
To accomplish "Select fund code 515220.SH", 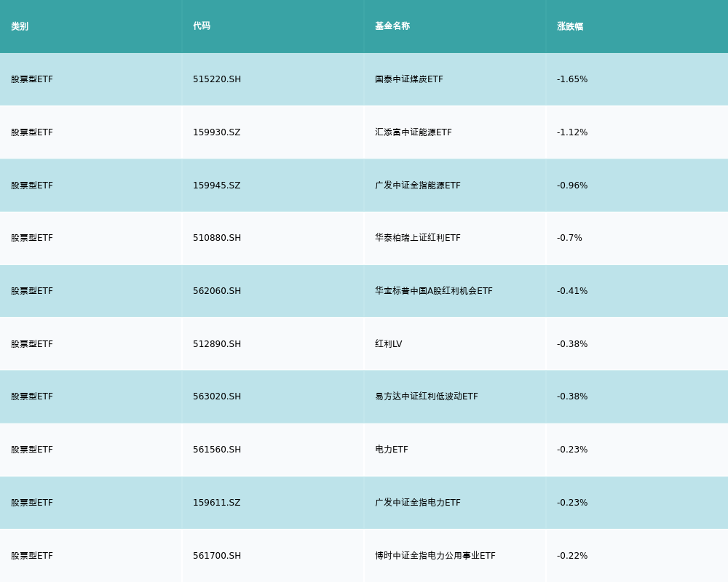I will tap(217, 79).
